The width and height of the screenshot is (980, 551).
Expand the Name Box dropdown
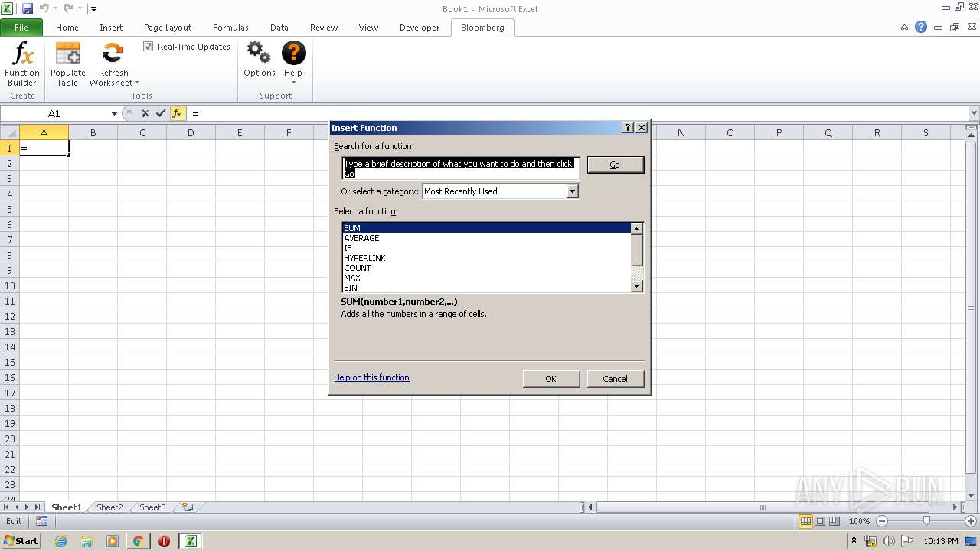pos(114,113)
